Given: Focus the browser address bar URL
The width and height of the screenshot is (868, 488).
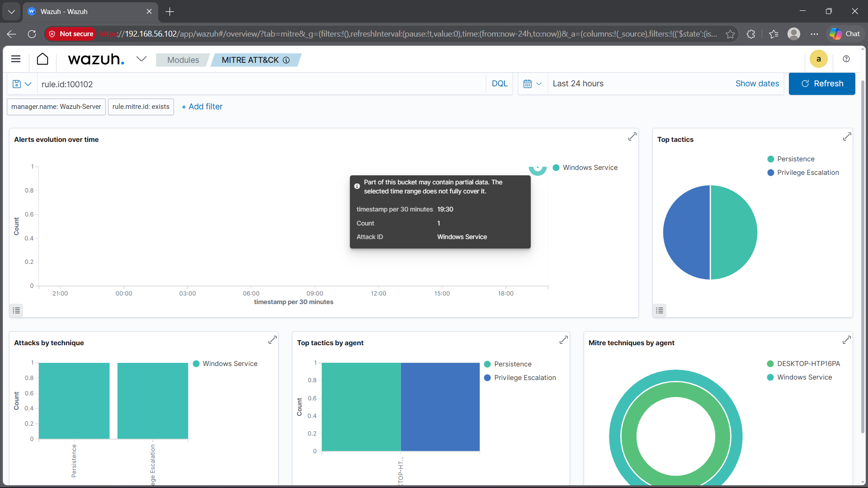Looking at the screenshot, I should tap(408, 34).
